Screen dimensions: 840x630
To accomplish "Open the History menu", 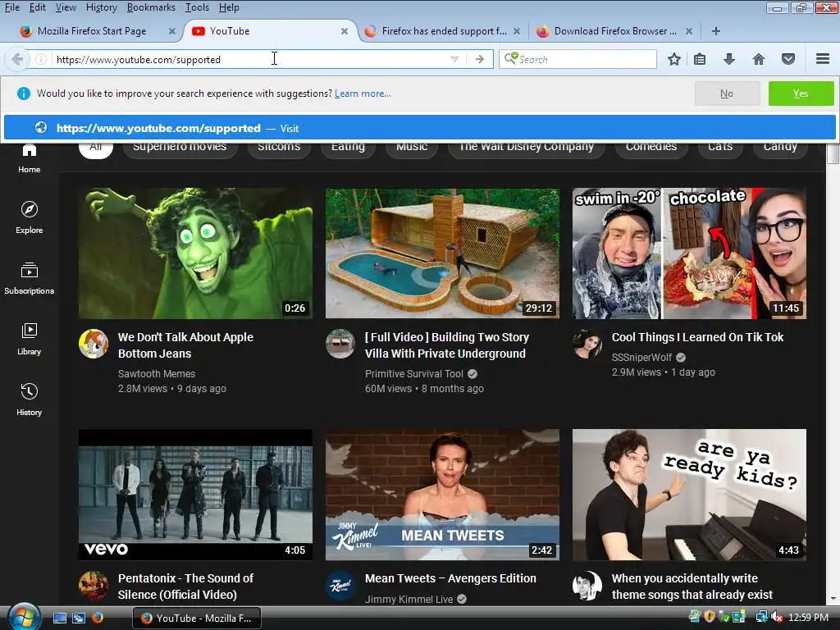I will (101, 7).
